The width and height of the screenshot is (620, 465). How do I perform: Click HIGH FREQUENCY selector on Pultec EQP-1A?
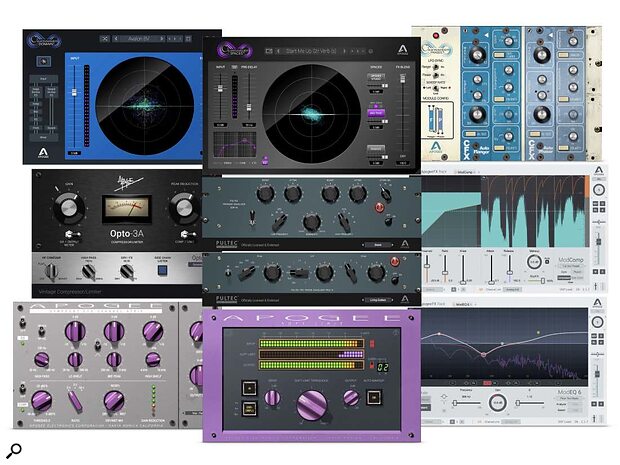pos(343,222)
